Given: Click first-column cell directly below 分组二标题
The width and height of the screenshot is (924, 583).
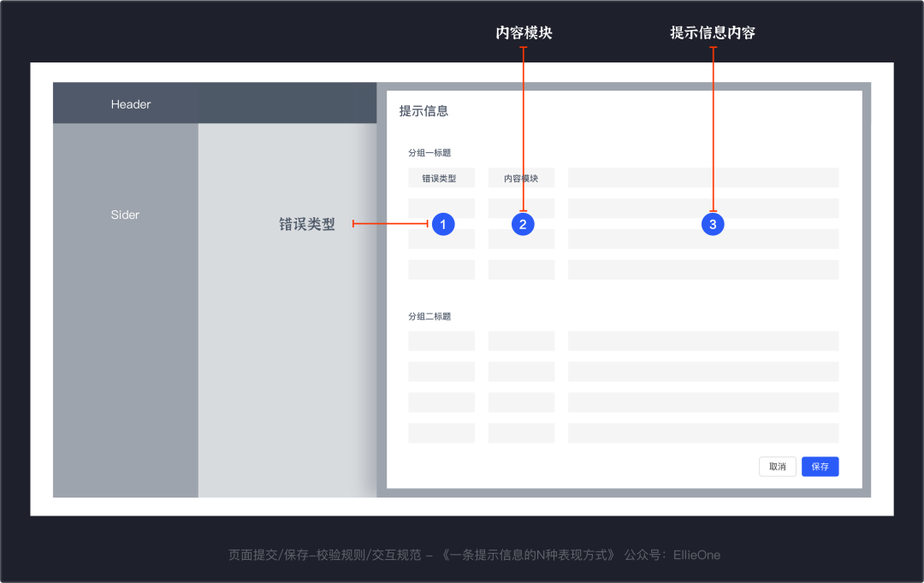Looking at the screenshot, I should 441,341.
